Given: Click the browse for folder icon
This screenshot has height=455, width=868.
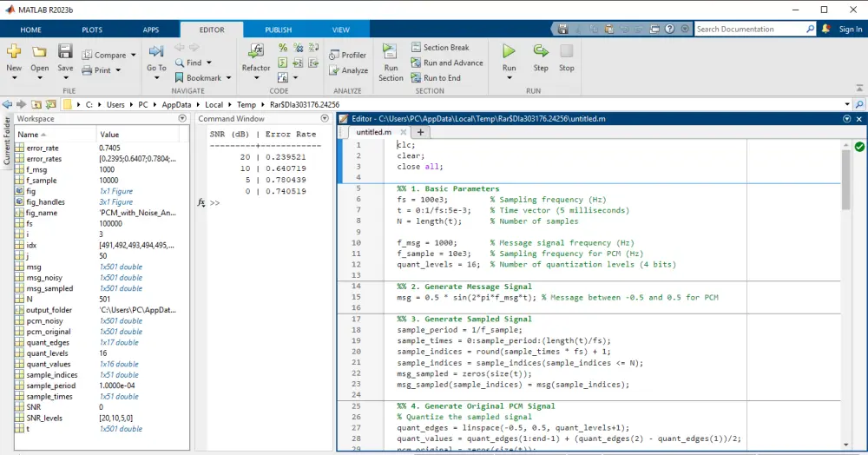Looking at the screenshot, I should [x=51, y=104].
